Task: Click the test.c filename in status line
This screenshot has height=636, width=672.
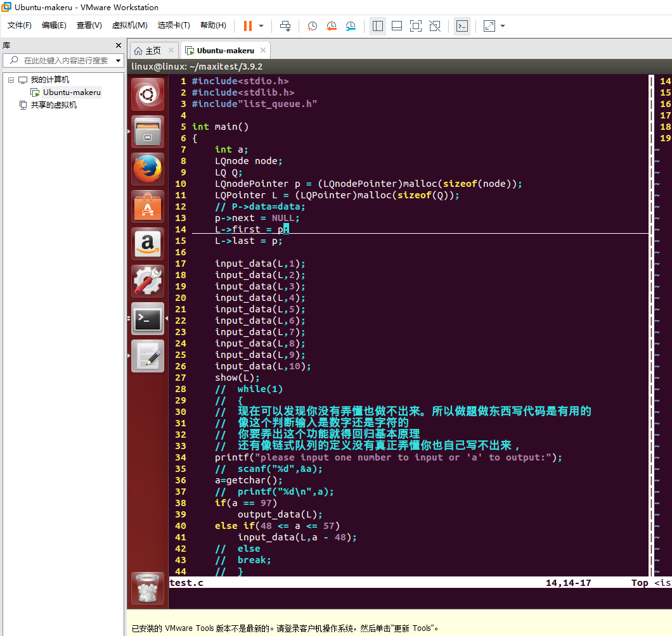Action: pyautogui.click(x=186, y=583)
